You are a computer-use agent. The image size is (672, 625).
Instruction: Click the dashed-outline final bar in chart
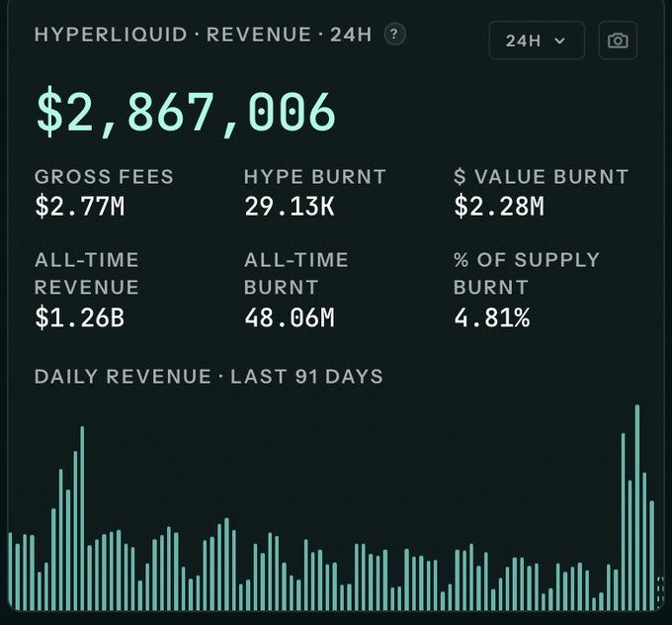tap(660, 592)
